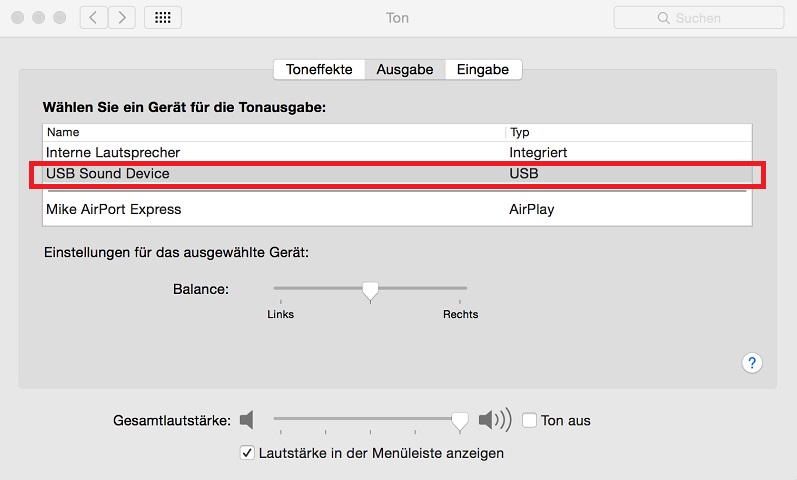Go back with the left arrow button

click(94, 18)
